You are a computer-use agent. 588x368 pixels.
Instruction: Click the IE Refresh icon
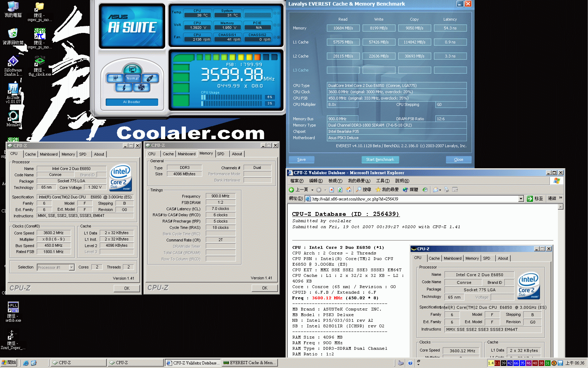340,190
